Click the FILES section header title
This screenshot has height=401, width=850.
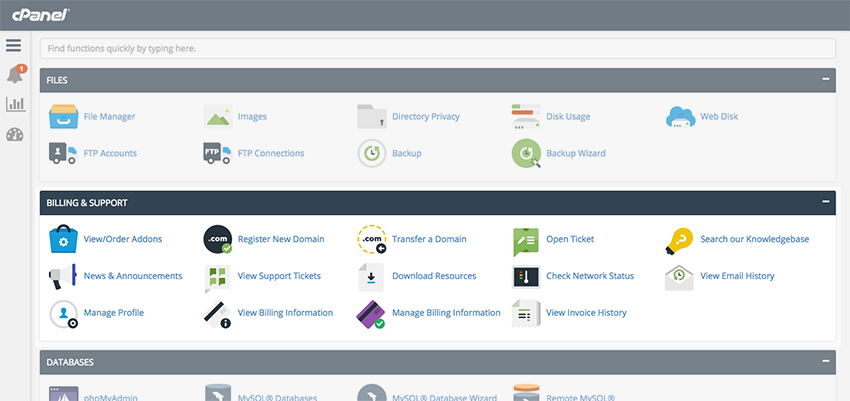pyautogui.click(x=57, y=80)
